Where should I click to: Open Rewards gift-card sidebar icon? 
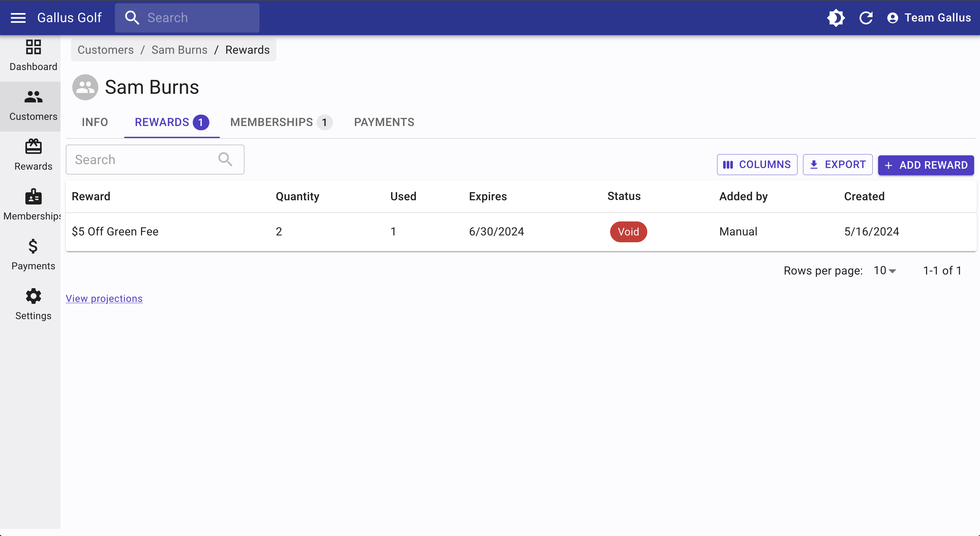point(33,146)
